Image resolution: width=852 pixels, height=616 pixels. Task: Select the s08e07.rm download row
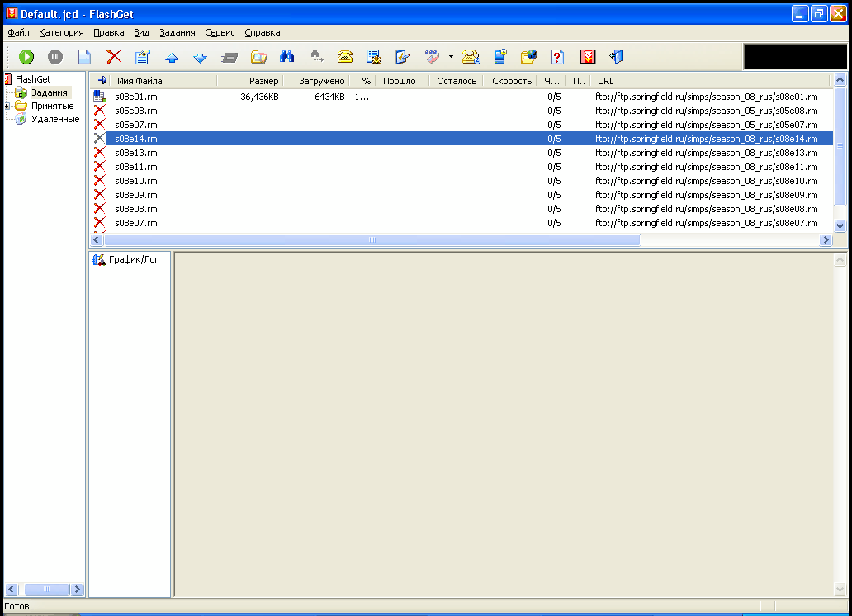pyautogui.click(x=461, y=223)
